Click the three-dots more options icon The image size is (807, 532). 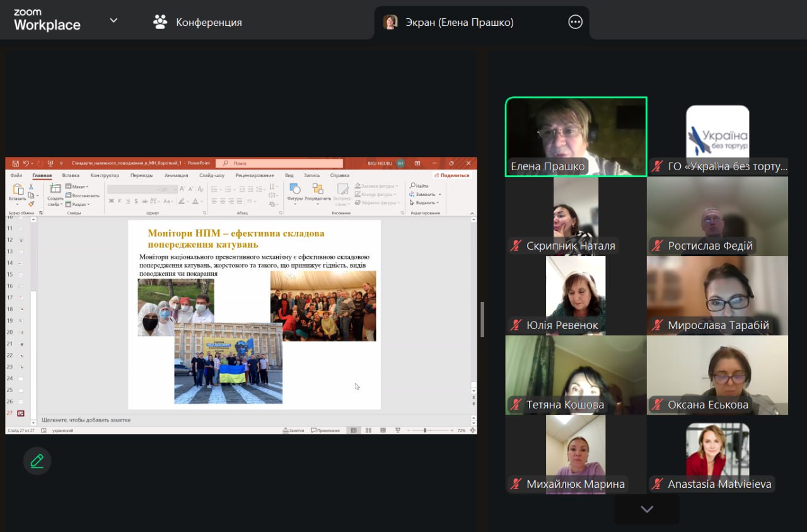[x=575, y=23]
